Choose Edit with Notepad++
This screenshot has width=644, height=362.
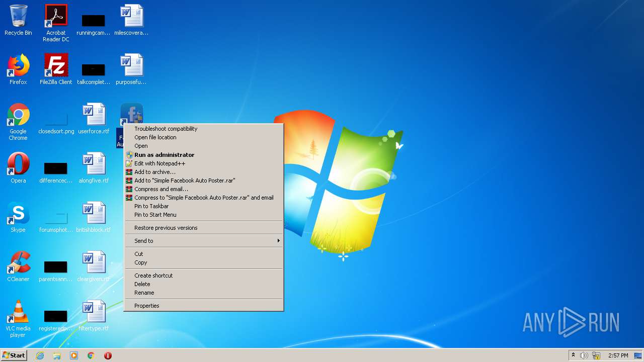[204, 163]
